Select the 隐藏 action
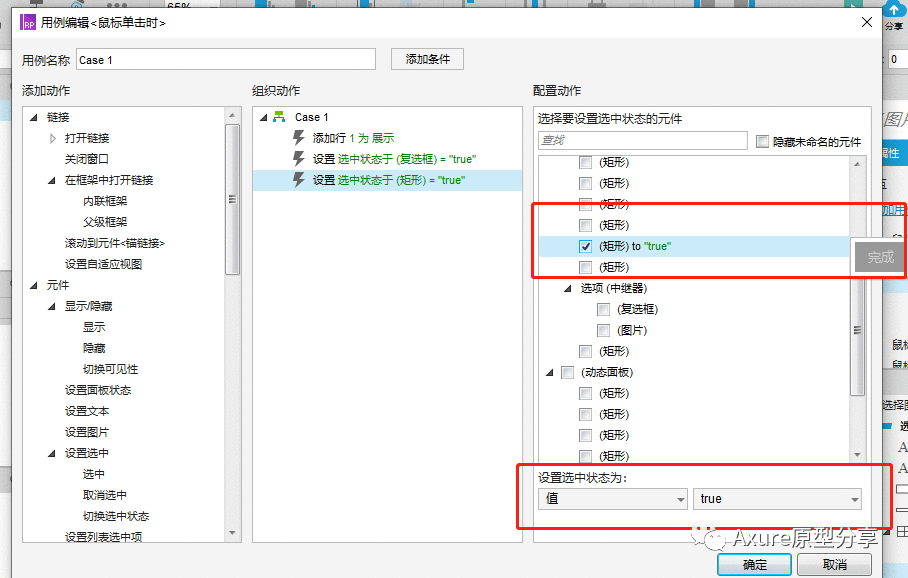This screenshot has height=578, width=908. tap(94, 348)
